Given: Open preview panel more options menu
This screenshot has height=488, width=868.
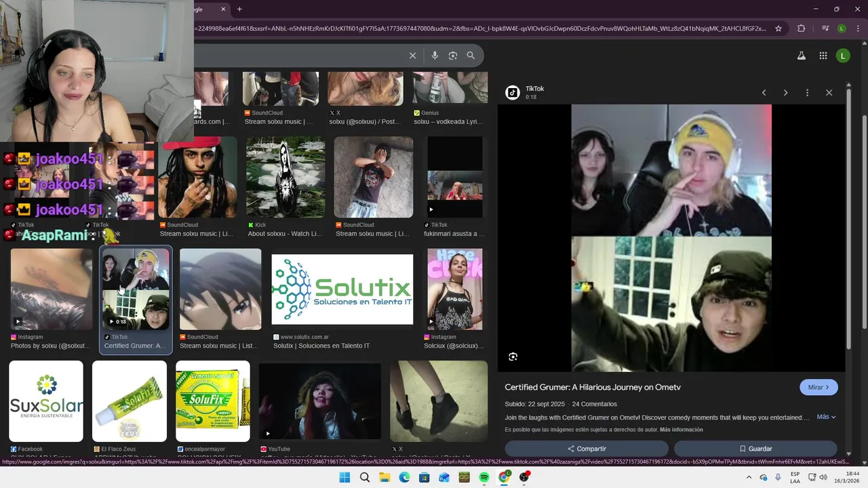Looking at the screenshot, I should (807, 93).
